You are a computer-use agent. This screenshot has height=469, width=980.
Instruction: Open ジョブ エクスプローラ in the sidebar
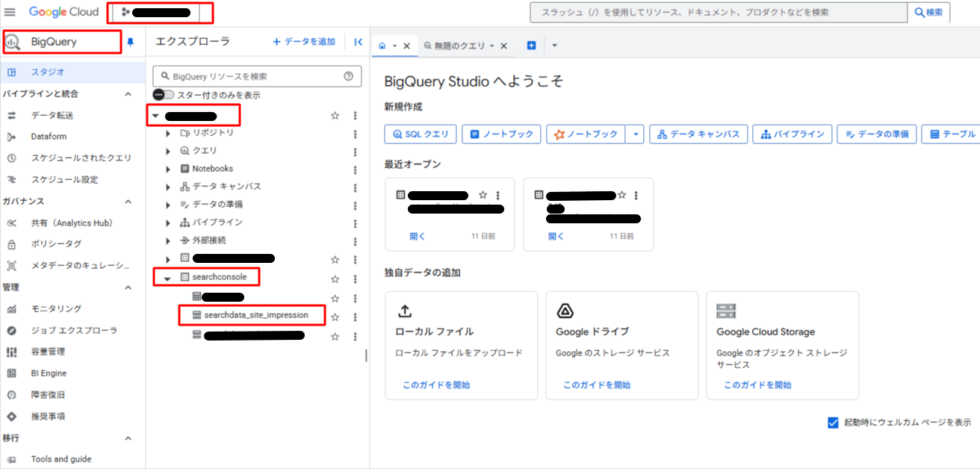click(72, 330)
